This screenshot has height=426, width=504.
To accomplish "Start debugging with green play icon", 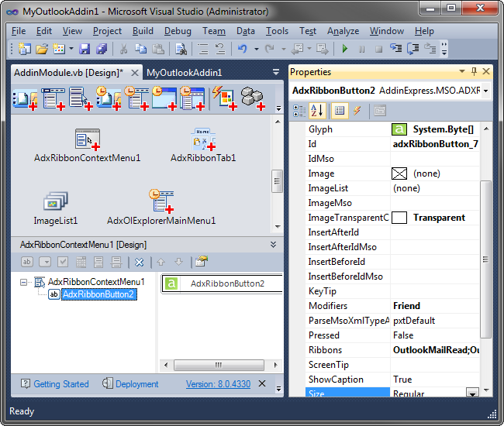I will (x=345, y=49).
